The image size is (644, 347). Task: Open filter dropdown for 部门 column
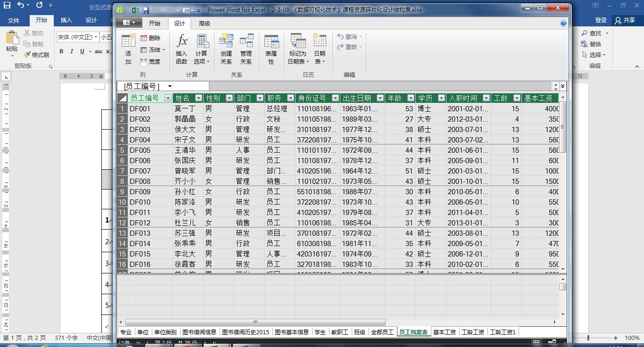point(260,98)
